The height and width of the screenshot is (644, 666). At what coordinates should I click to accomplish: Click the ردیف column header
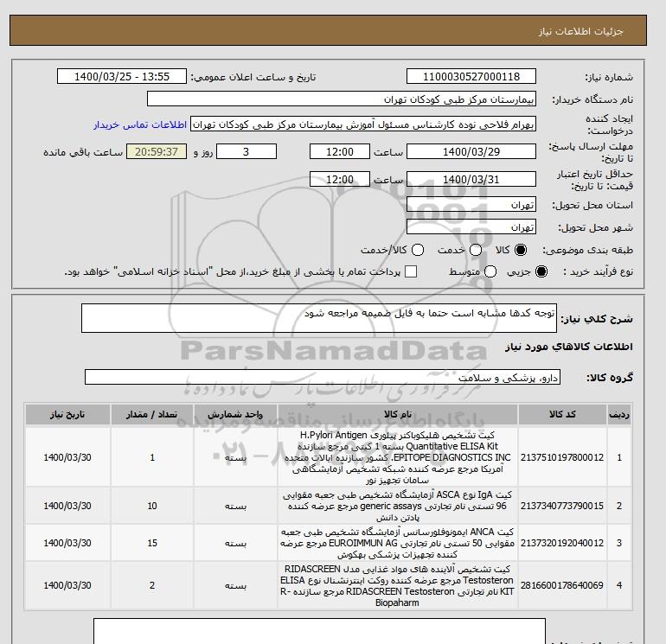coord(619,414)
